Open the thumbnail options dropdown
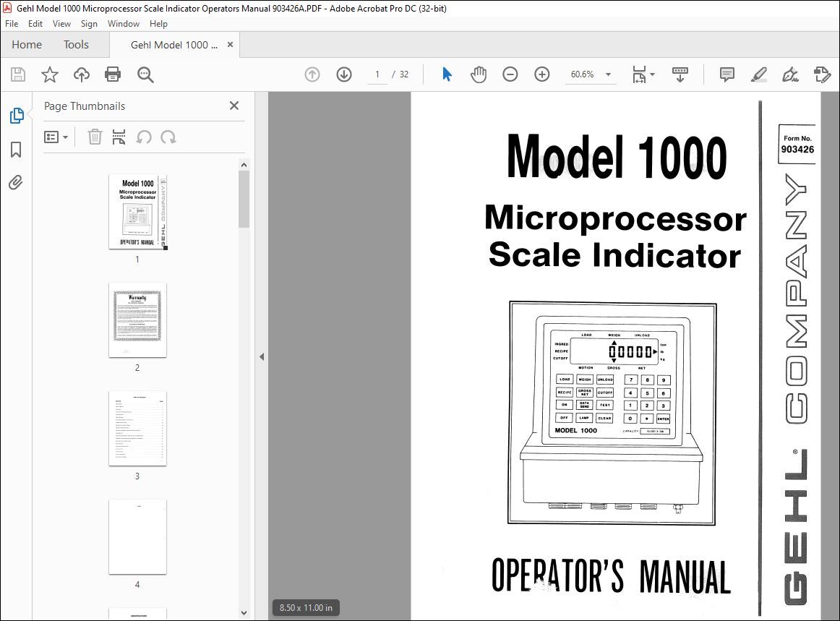This screenshot has height=621, width=840. [56, 137]
